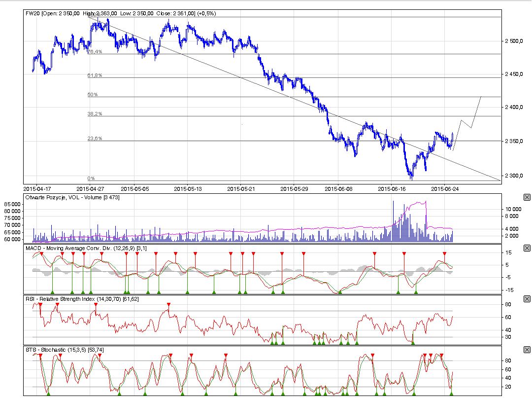Click the 2015-05-21 date axis label
This screenshot has width=532, height=398.
click(241, 188)
